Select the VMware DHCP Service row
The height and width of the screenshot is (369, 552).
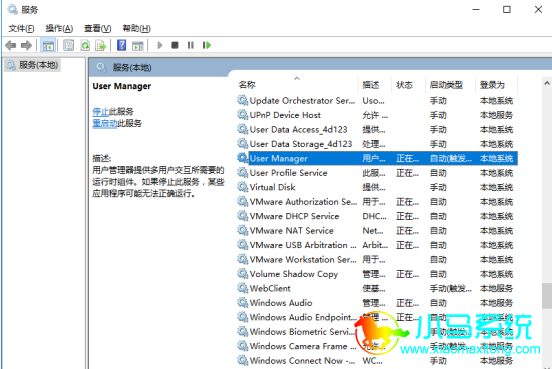tap(377, 216)
